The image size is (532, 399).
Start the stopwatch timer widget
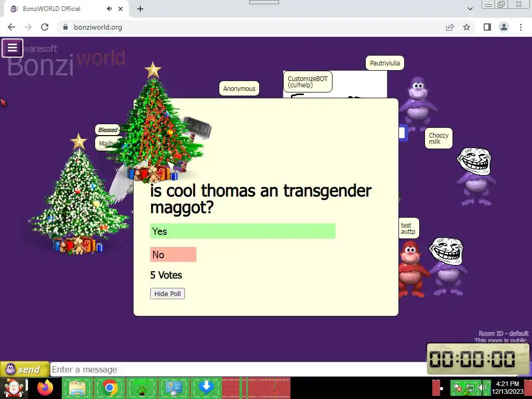click(x=522, y=354)
